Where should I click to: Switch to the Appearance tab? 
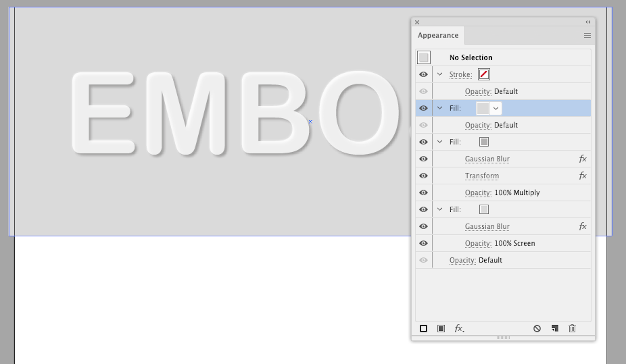click(438, 35)
